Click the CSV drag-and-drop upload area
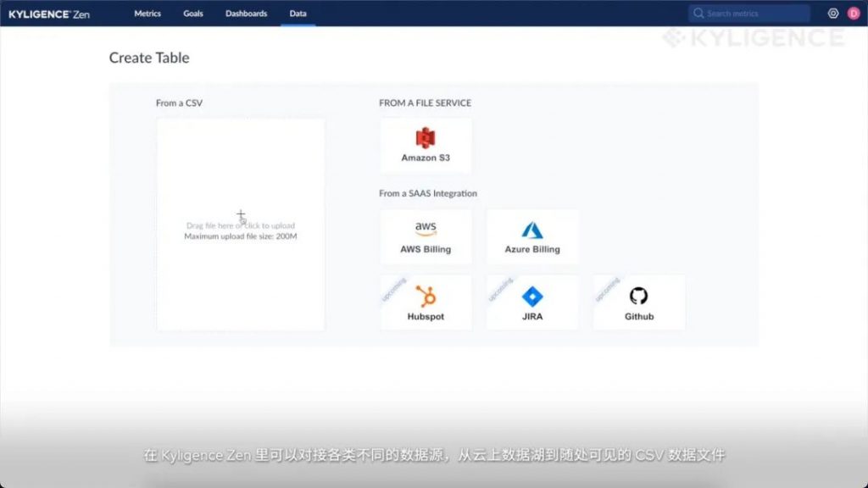The width and height of the screenshot is (868, 488). [241, 225]
